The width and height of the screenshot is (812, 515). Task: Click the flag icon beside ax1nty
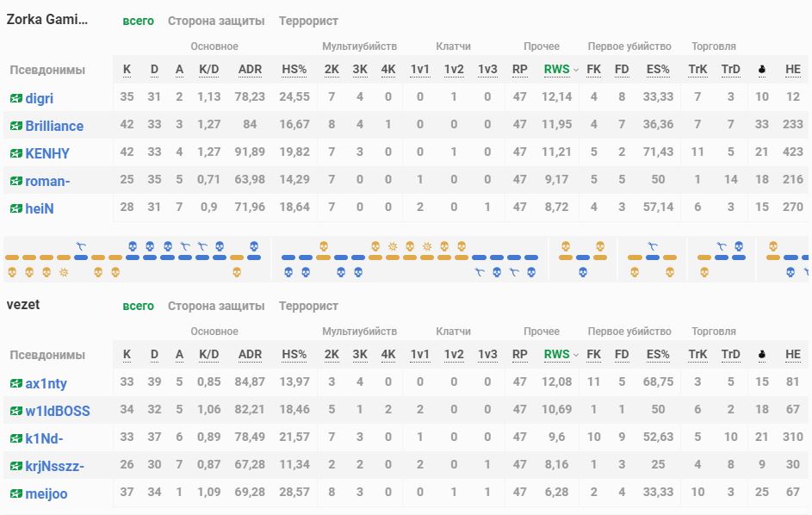point(15,383)
